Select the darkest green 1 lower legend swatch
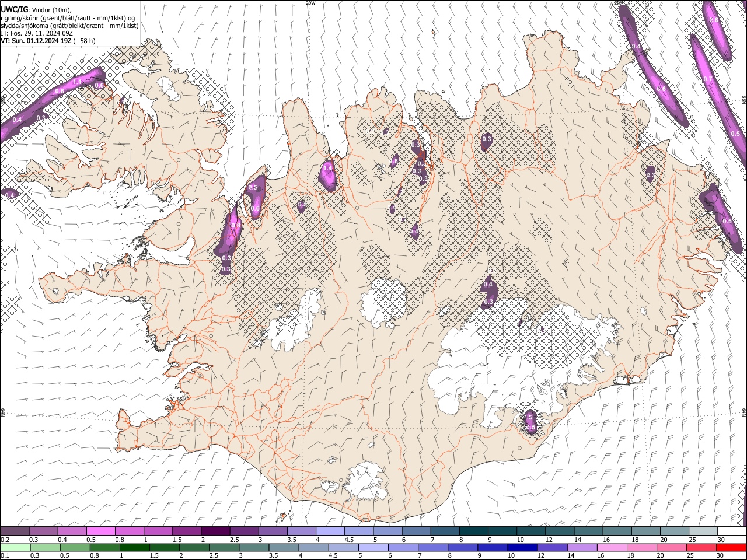 [135, 548]
